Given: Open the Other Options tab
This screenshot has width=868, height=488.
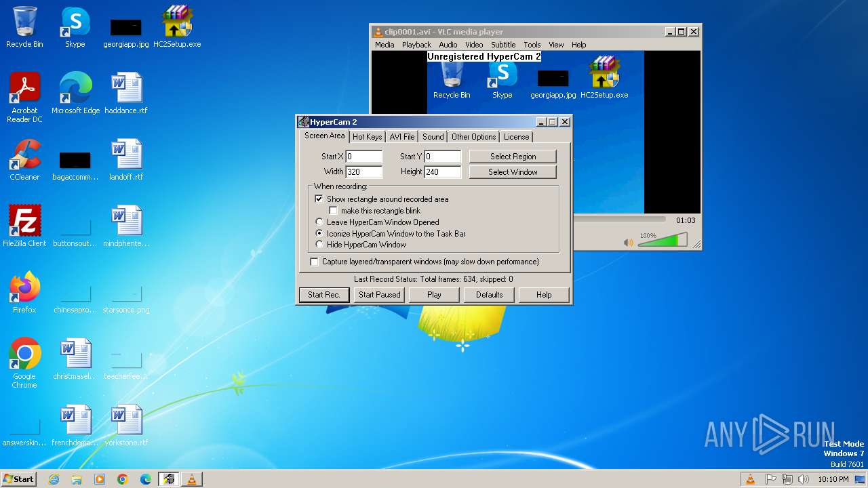Looking at the screenshot, I should (474, 137).
